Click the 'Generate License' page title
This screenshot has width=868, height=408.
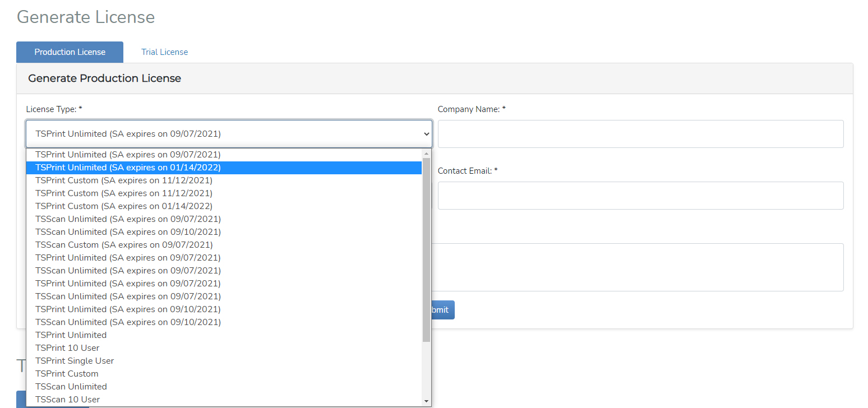(86, 17)
